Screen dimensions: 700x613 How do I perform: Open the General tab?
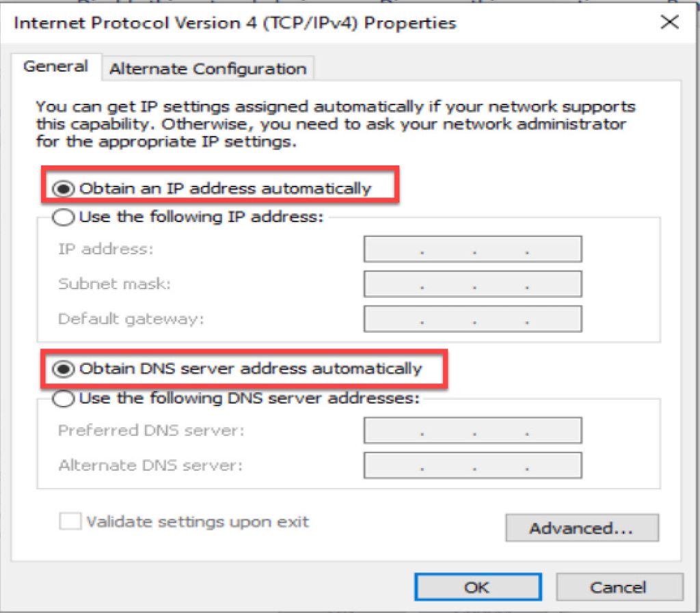click(56, 66)
